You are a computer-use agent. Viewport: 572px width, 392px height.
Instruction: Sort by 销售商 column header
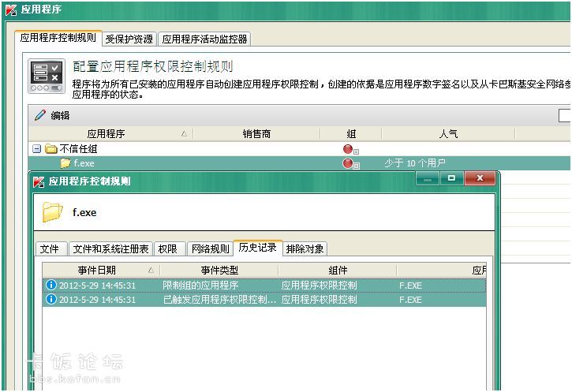click(x=256, y=134)
